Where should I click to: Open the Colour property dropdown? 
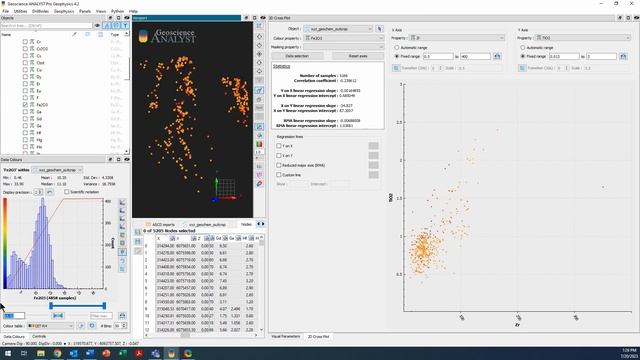(x=344, y=38)
